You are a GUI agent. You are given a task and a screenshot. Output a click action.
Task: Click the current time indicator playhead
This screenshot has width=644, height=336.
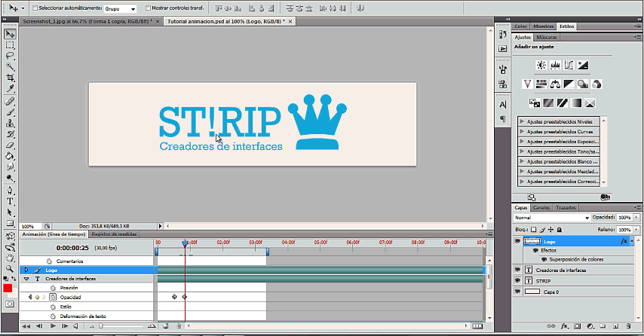coord(185,243)
